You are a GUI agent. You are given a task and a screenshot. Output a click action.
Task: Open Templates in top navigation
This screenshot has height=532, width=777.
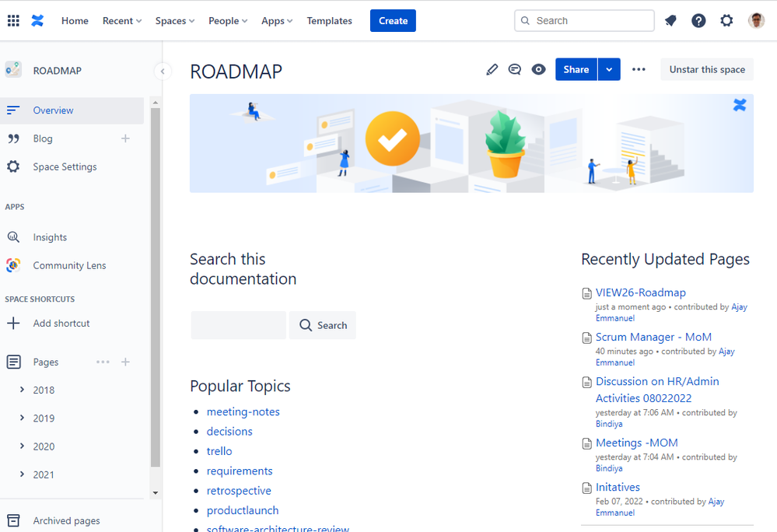click(x=330, y=21)
